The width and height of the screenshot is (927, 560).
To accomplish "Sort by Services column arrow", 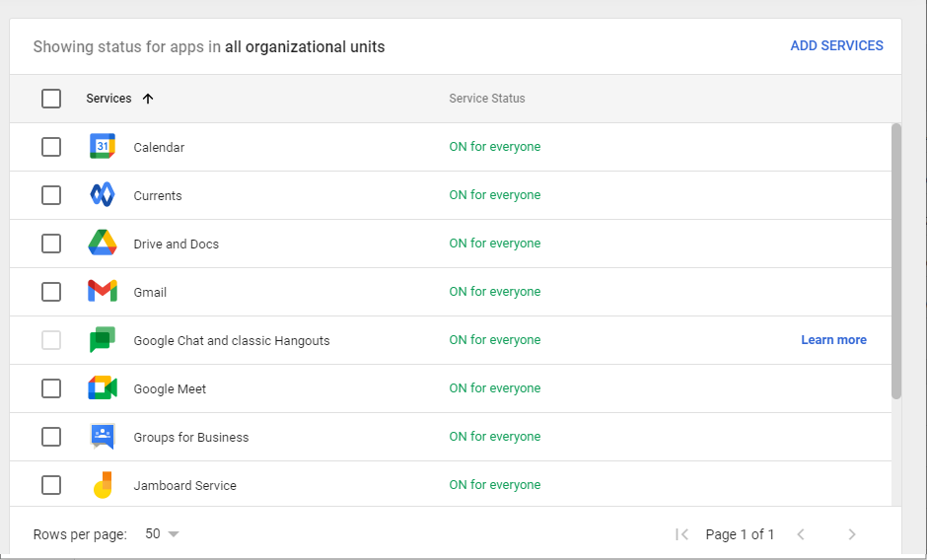I will [x=148, y=99].
